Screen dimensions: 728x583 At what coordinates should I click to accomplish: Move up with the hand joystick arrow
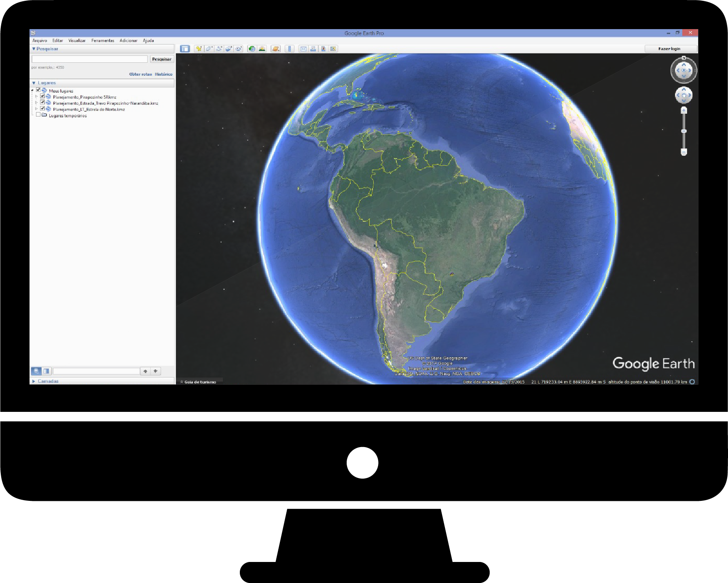pyautogui.click(x=684, y=89)
